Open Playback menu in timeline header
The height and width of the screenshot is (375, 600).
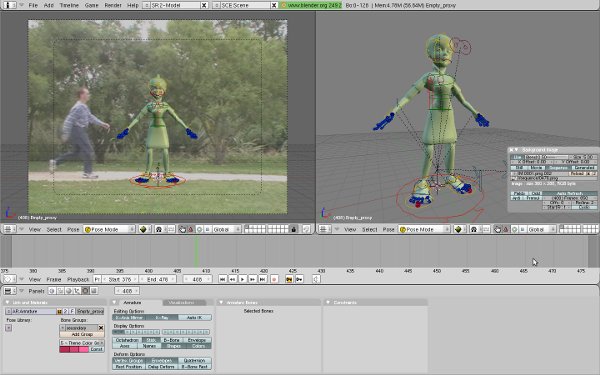78,280
